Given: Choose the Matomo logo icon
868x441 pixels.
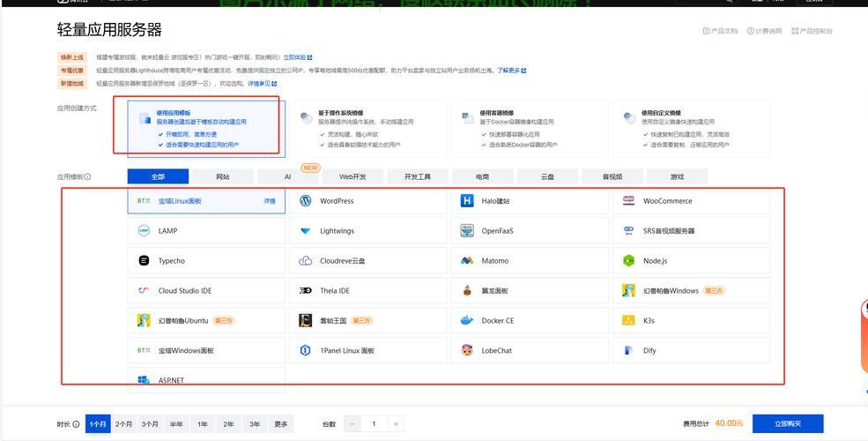Looking at the screenshot, I should click(x=467, y=261).
